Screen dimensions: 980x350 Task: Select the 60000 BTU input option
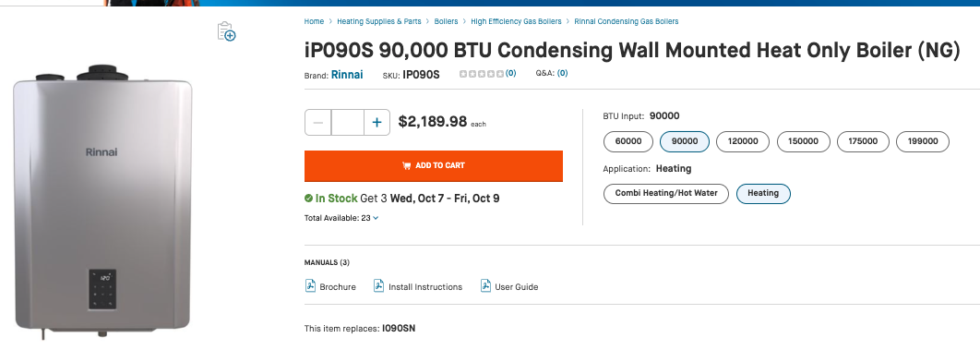coord(628,141)
